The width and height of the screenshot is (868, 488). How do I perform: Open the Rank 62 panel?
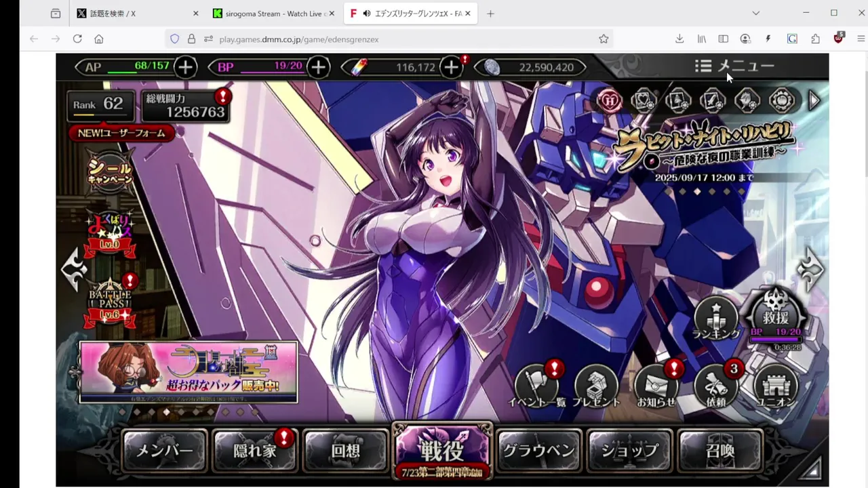[x=100, y=106]
